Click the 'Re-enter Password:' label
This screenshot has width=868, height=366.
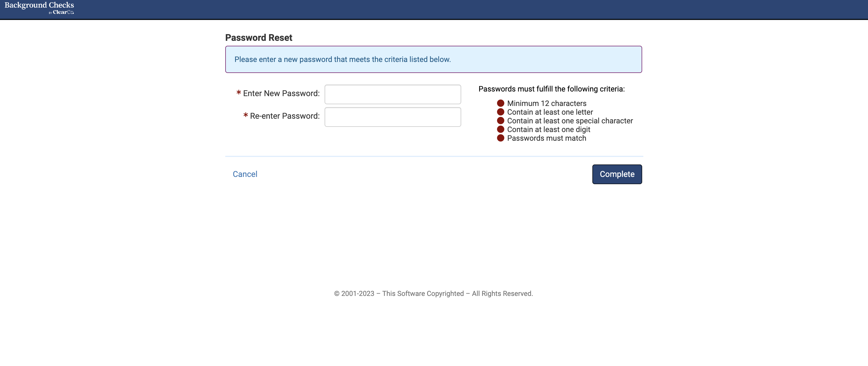[284, 116]
